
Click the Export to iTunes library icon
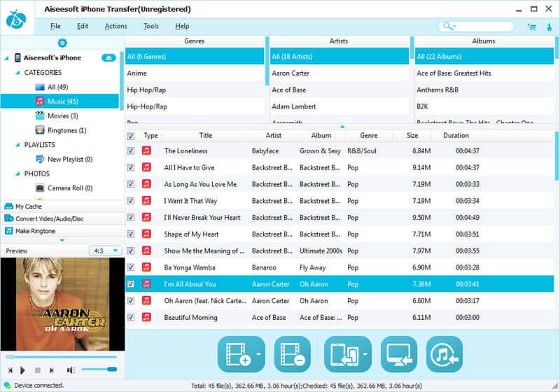[x=444, y=355]
